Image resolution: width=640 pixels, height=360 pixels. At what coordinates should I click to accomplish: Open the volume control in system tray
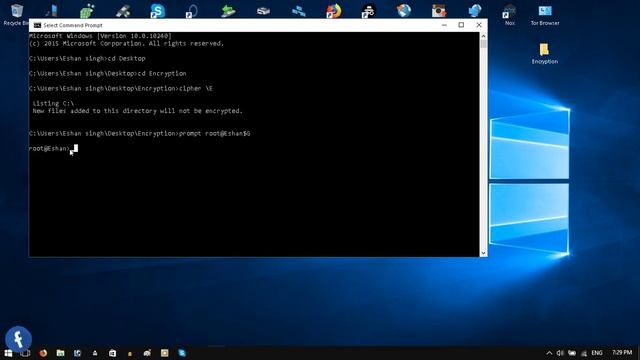560,353
